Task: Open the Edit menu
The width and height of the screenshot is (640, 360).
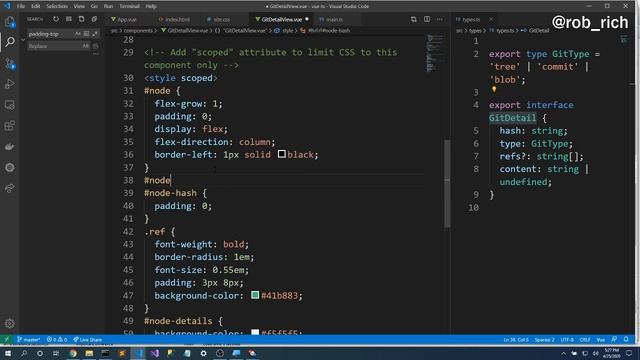Action: 36,6
